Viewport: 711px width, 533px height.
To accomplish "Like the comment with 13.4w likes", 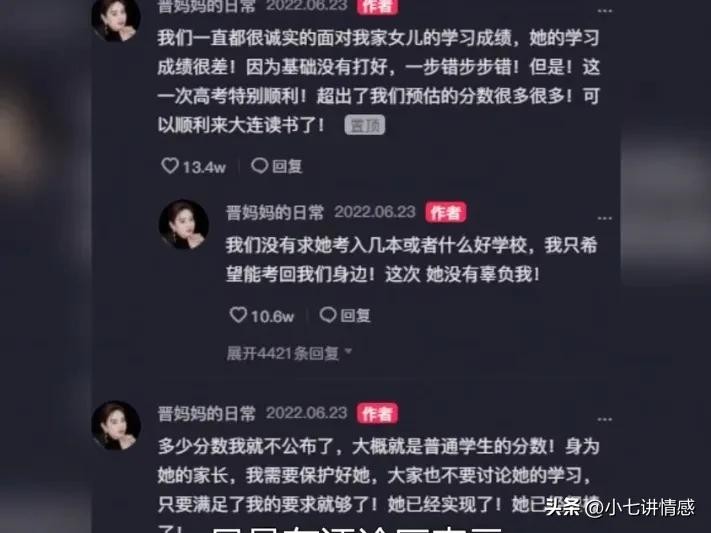I will pyautogui.click(x=170, y=166).
